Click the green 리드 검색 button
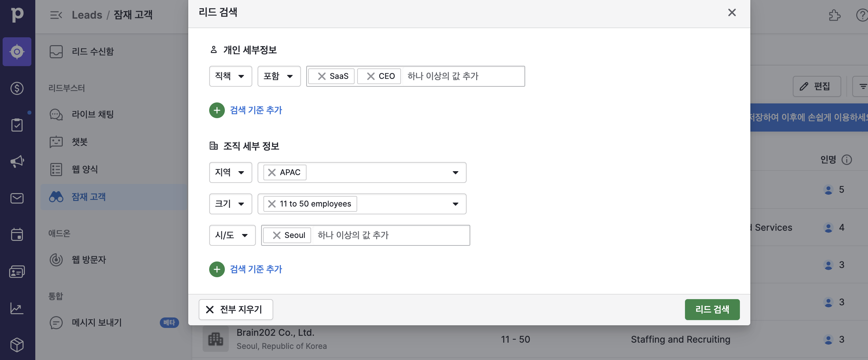 [712, 309]
